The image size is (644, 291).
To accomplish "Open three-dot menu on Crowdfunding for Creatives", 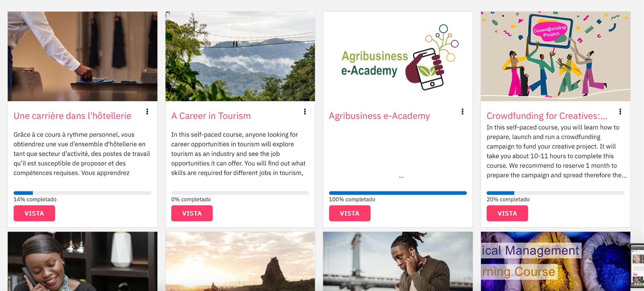I will tap(620, 112).
